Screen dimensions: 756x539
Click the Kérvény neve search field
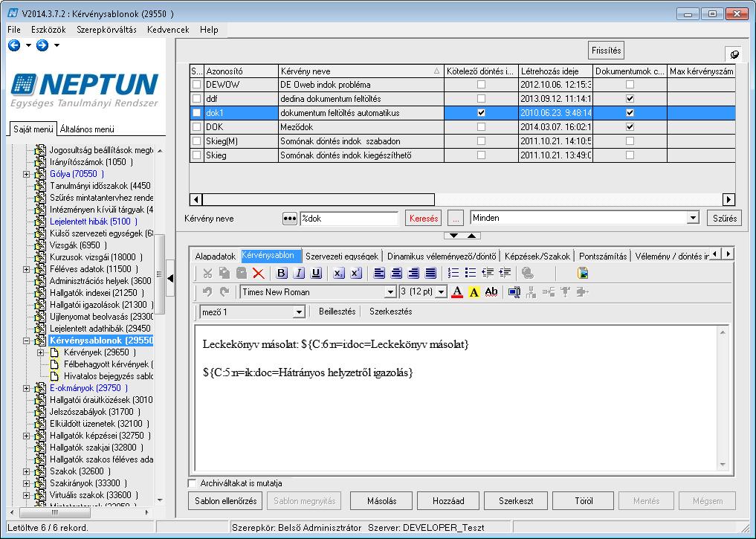(x=349, y=219)
